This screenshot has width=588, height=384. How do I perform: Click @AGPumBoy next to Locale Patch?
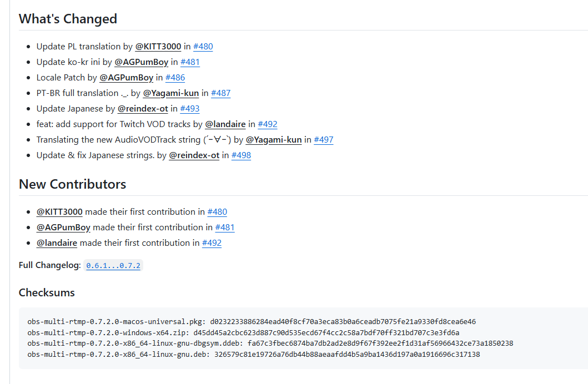(127, 78)
